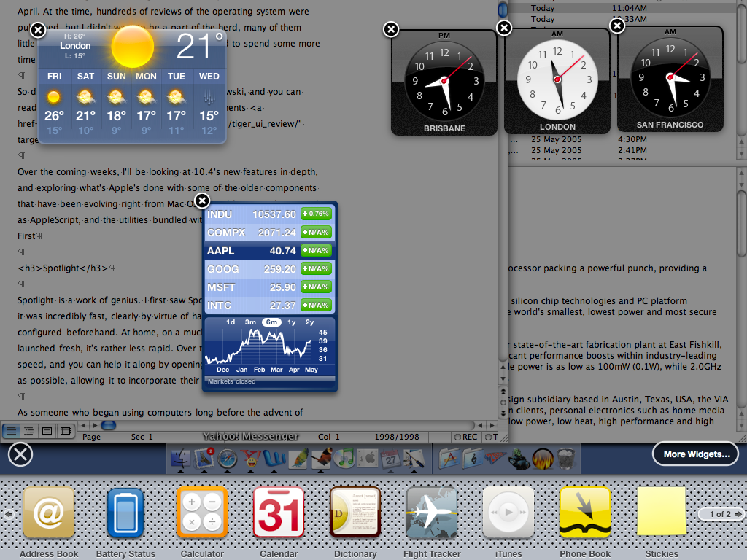Click the More Widgets button
Viewport: 747px width, 560px height.
(696, 454)
